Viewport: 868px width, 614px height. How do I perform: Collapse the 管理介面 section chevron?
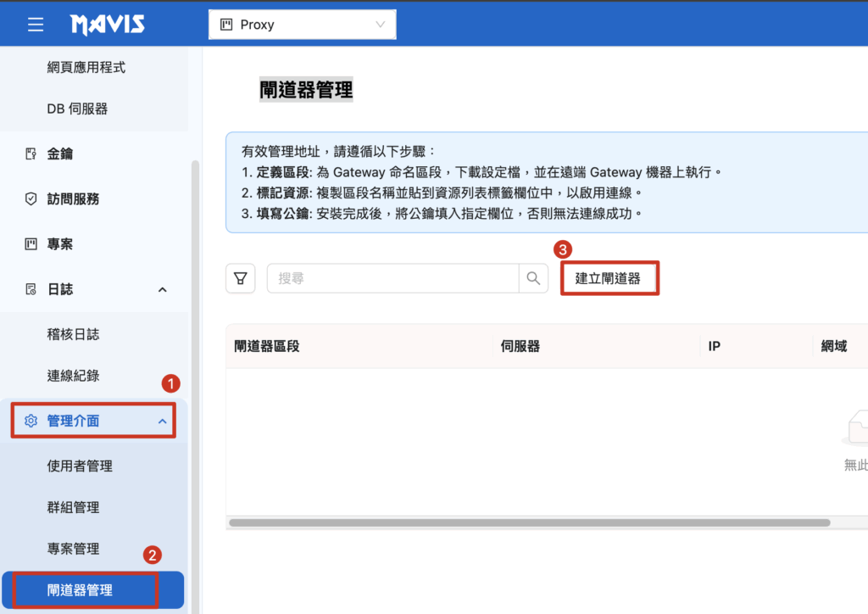(161, 421)
